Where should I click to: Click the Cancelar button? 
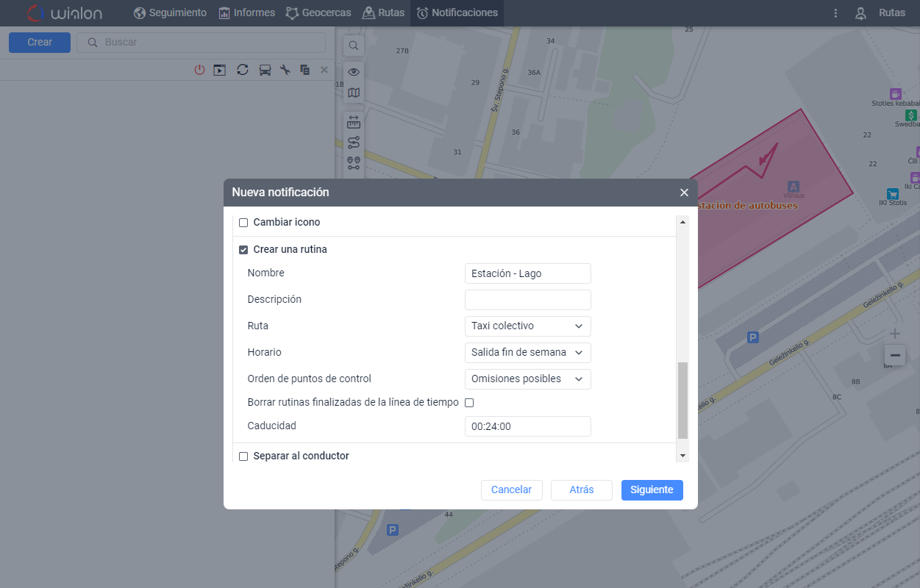[x=511, y=490]
